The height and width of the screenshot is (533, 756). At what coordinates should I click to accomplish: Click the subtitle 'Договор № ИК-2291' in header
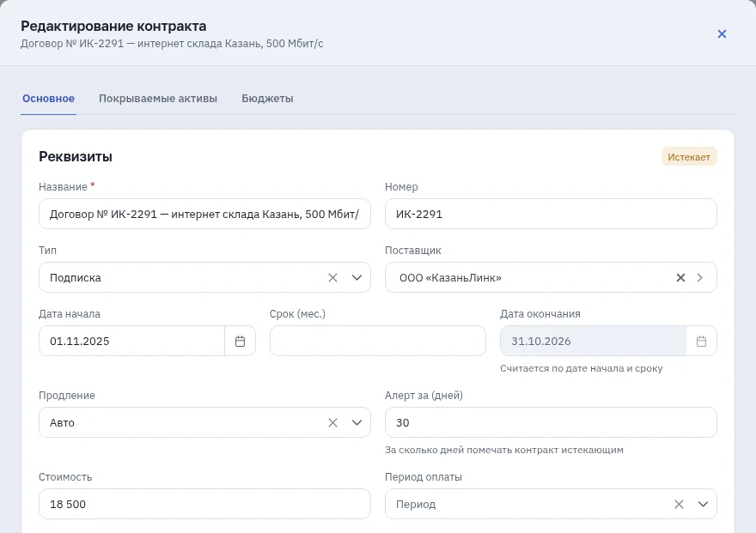(x=172, y=44)
